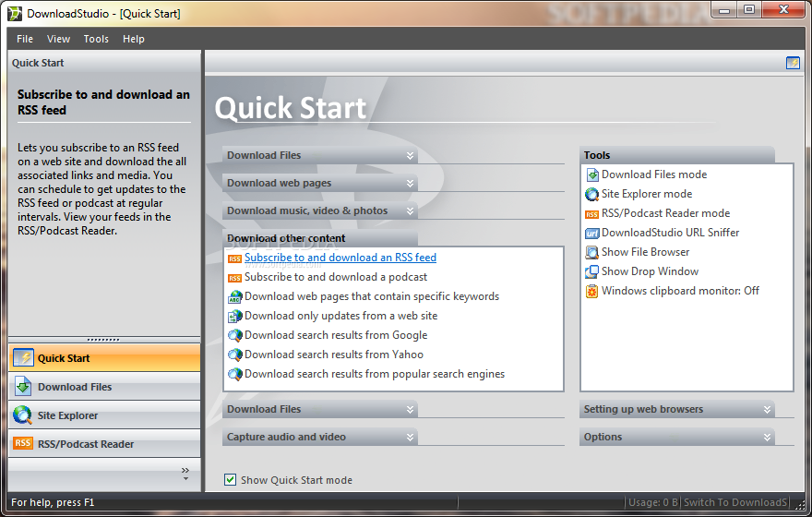The width and height of the screenshot is (812, 517).
Task: Expand Download music, video & photos section
Action: coord(410,210)
